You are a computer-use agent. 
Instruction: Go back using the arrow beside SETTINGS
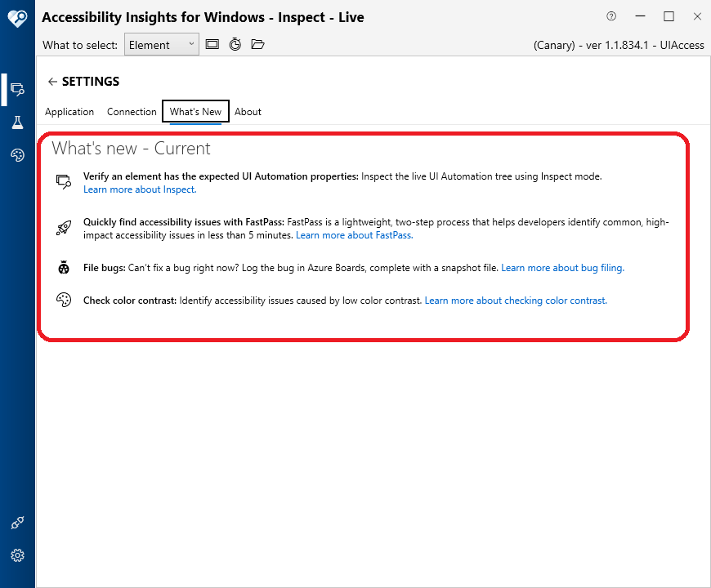pyautogui.click(x=52, y=82)
